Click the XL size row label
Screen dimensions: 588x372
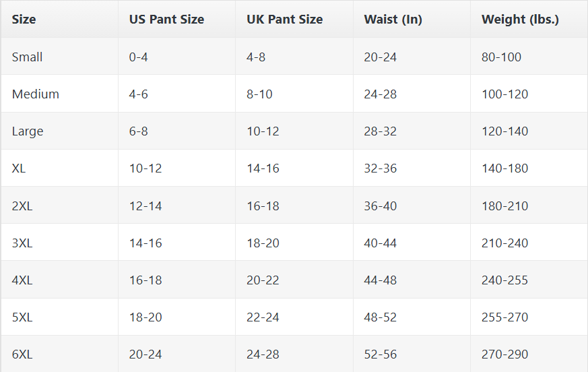(19, 168)
